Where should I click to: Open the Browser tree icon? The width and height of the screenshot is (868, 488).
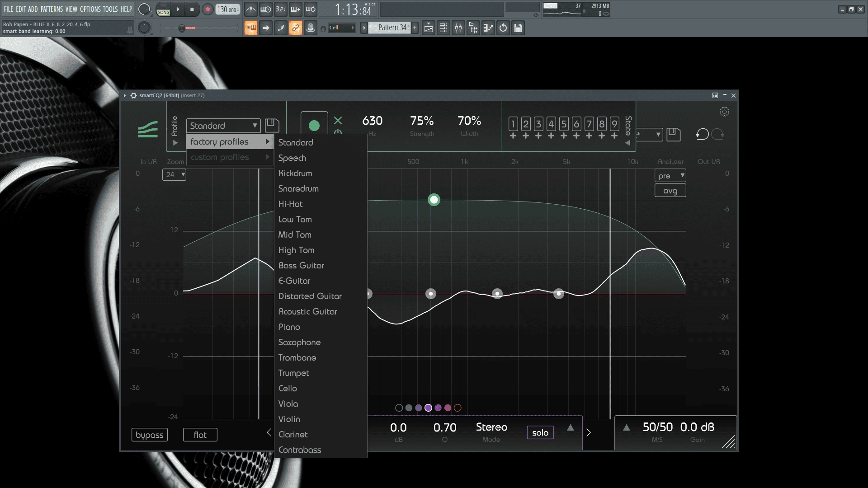click(473, 28)
